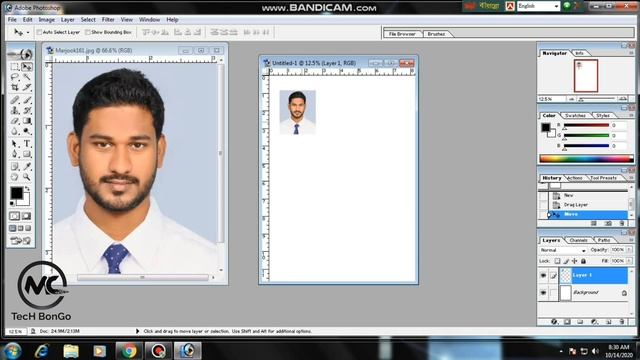The width and height of the screenshot is (640, 360).
Task: Toggle lock all icon
Action: [x=584, y=261]
